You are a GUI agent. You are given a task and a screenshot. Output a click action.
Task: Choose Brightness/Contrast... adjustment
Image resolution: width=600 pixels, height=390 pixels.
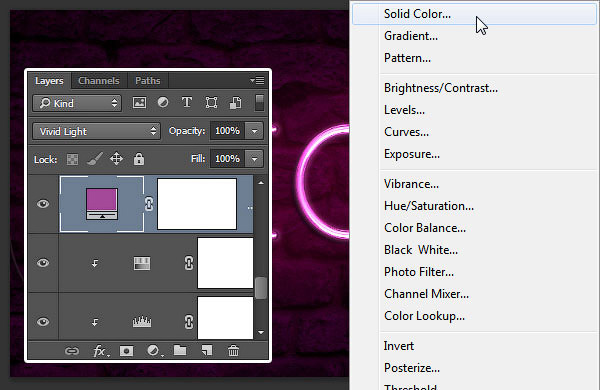[474, 88]
